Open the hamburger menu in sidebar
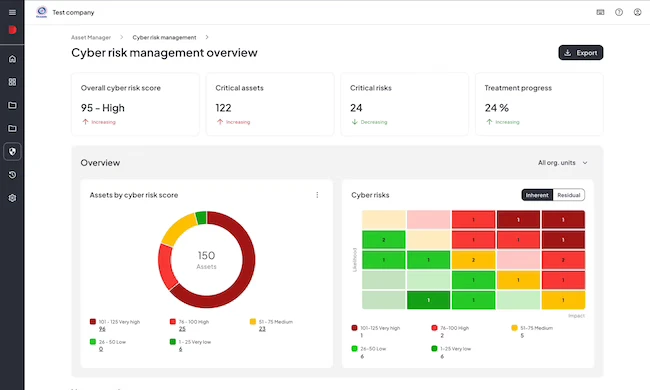The image size is (650, 390). tap(12, 12)
